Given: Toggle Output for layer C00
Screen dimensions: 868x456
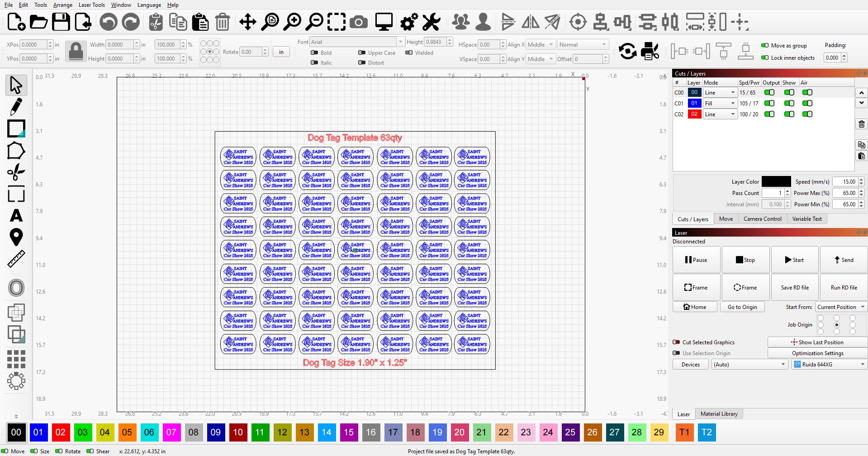Looking at the screenshot, I should click(x=769, y=92).
